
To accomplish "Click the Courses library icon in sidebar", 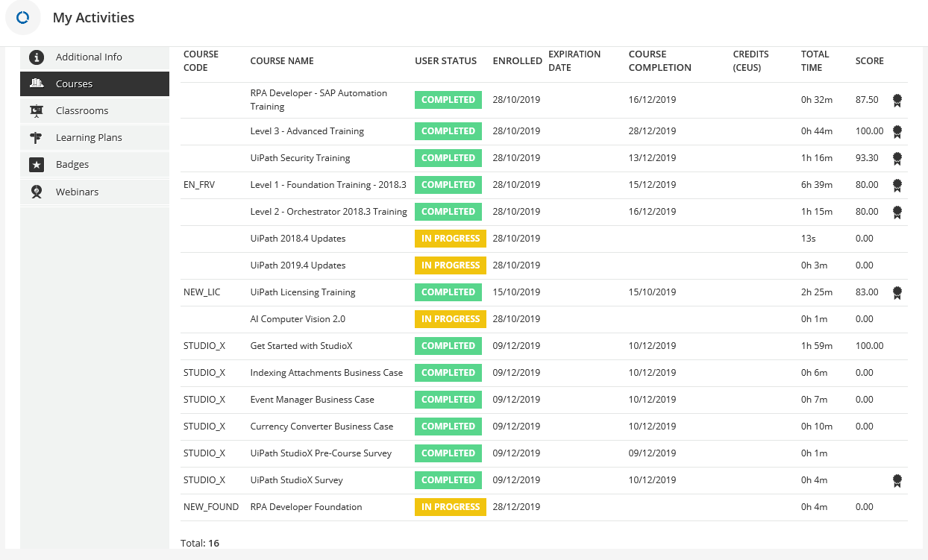I will click(x=37, y=84).
